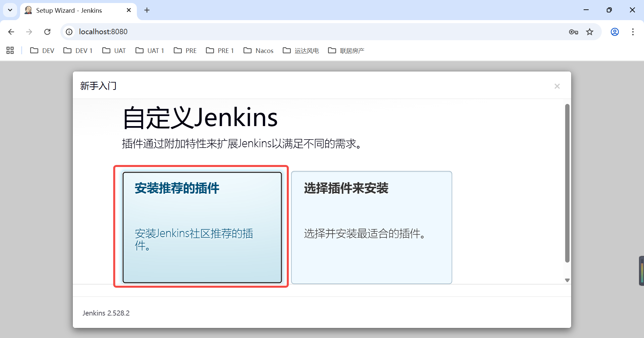Reload the localhost page
The image size is (644, 338).
(x=47, y=32)
